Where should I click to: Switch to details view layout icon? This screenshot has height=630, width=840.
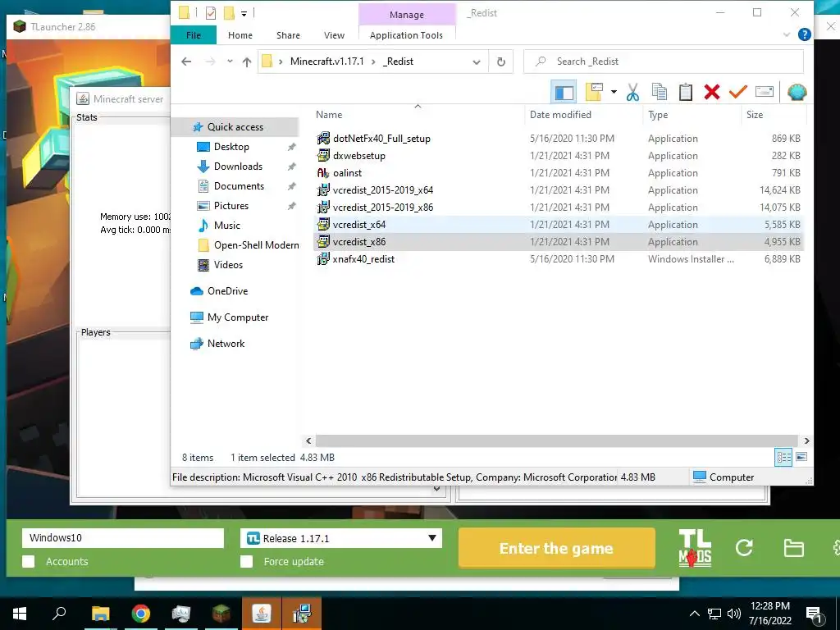pos(783,458)
